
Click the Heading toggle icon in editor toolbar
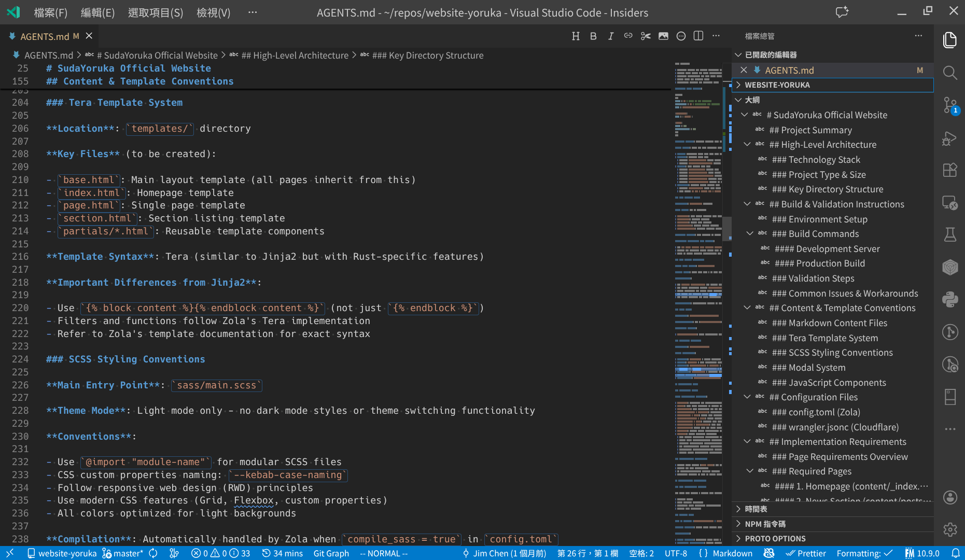(x=576, y=36)
